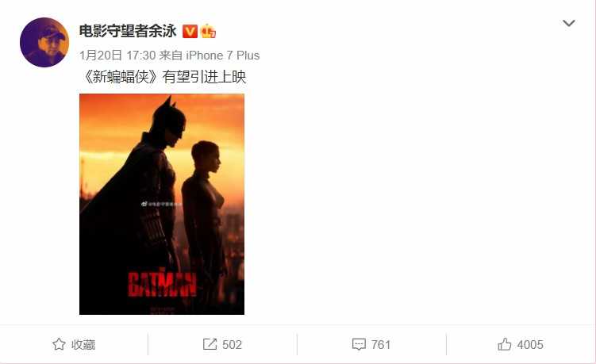Open the 761 comments count
This screenshot has height=364, width=596.
(381, 345)
